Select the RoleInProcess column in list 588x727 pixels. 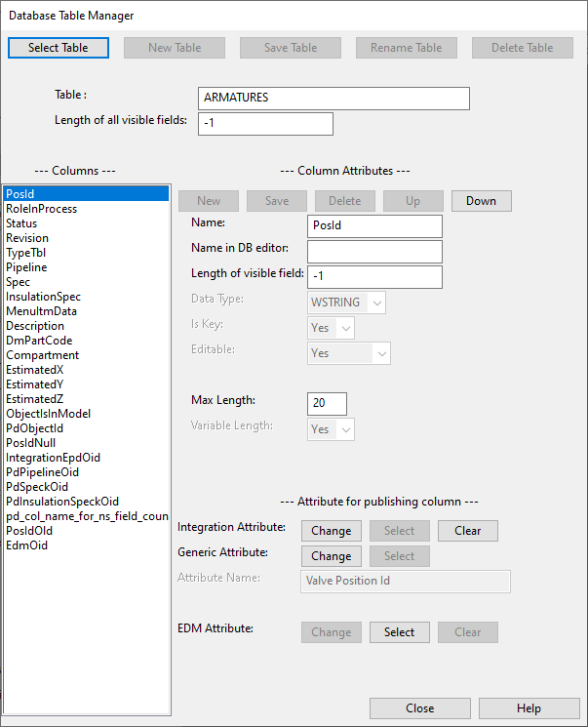tap(42, 209)
